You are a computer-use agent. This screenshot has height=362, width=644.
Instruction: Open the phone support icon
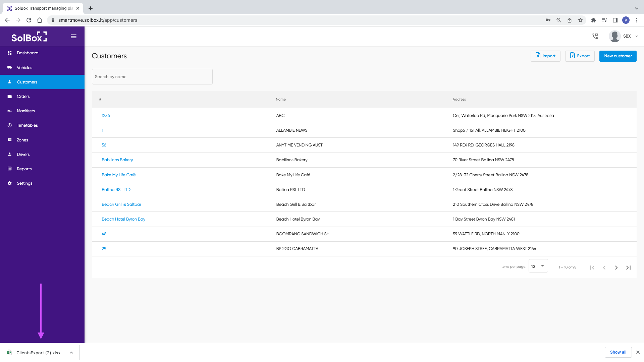click(x=595, y=36)
